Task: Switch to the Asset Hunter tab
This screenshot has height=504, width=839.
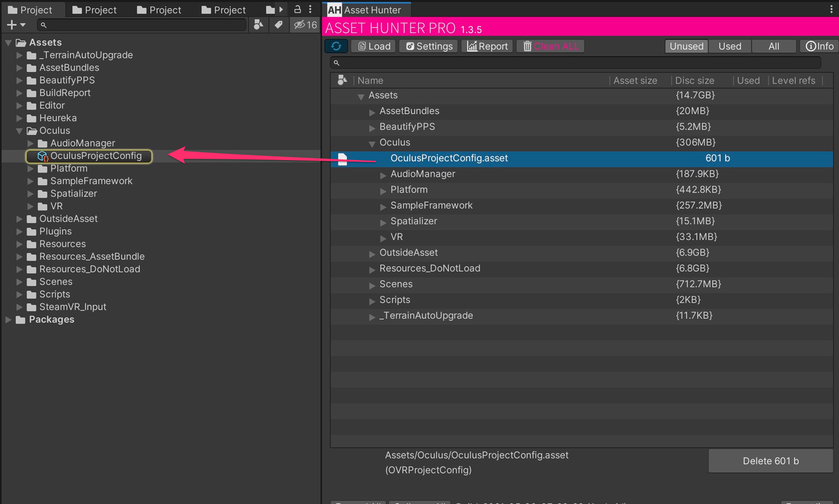Action: tap(368, 10)
